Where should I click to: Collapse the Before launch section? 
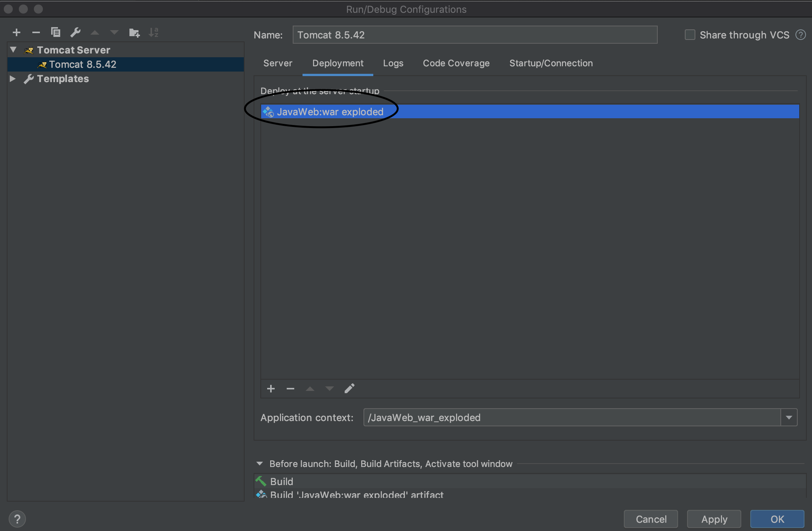pos(260,464)
